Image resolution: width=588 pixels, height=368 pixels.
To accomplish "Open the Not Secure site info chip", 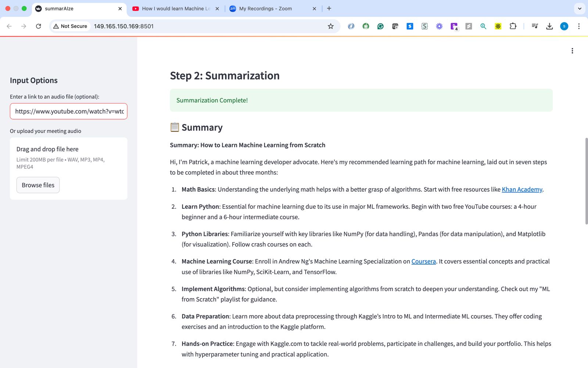I will coord(70,26).
